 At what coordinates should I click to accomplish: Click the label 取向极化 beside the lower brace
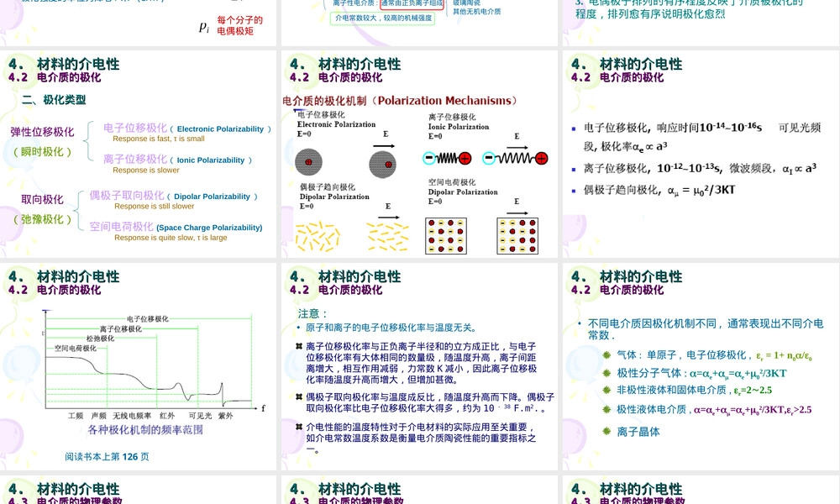[x=42, y=199]
